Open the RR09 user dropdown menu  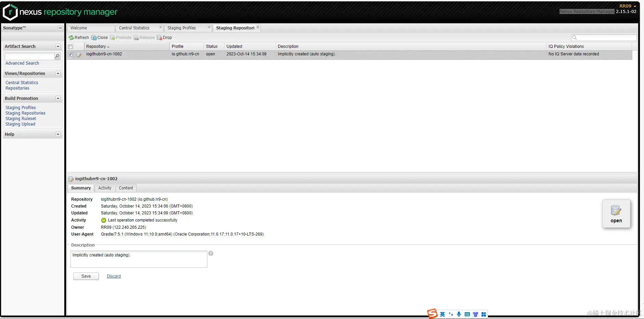628,6
